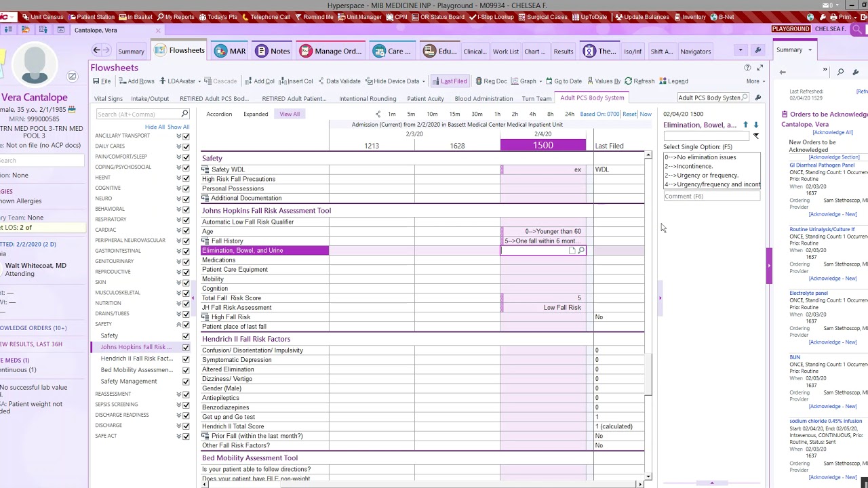868x488 pixels.
Task: Open the MAR activity tab
Action: point(230,51)
